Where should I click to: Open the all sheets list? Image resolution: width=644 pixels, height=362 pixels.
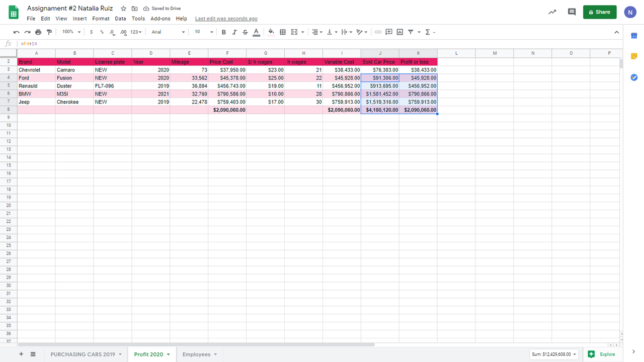33,354
